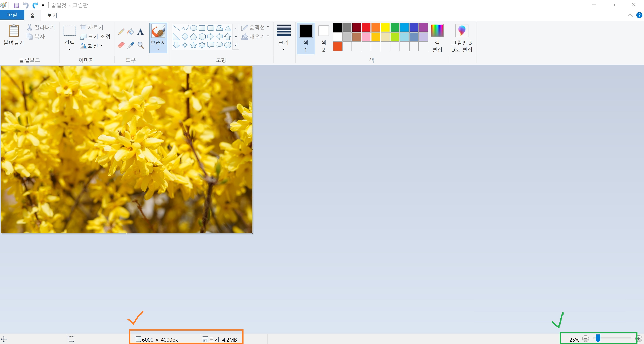644x344 pixels.
Task: Select the Color picker eyedropper tool
Action: coord(130,45)
